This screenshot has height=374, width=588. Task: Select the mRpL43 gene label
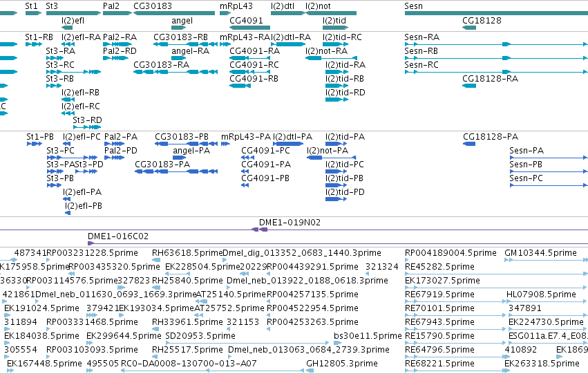pyautogui.click(x=236, y=6)
